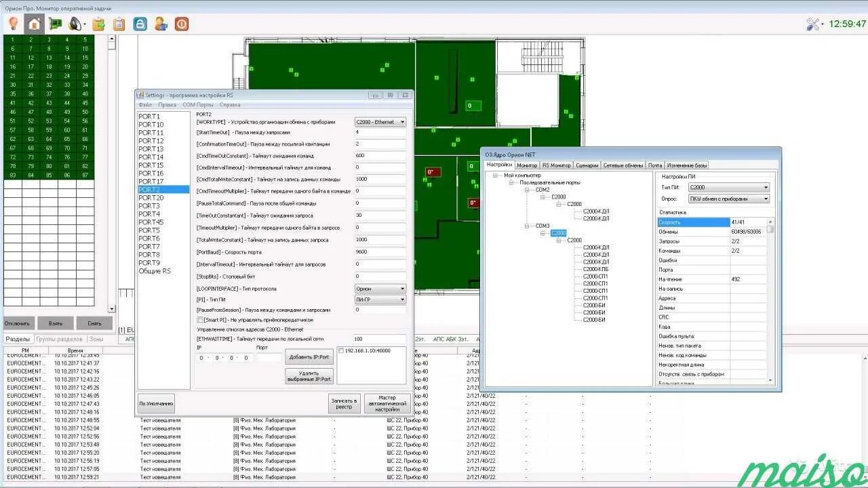Click the По Умолчанию button

click(x=156, y=403)
